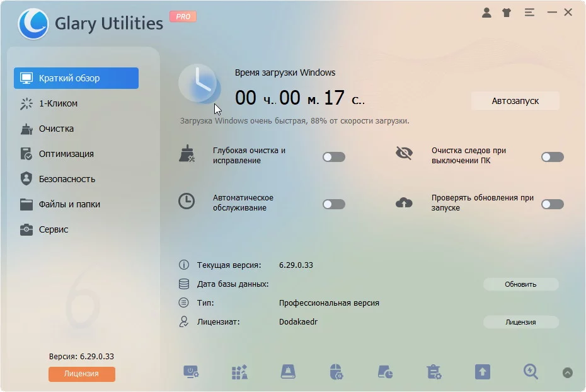Click the Профессиональная версия text
Screen dimensions: 586x392
coord(329,303)
